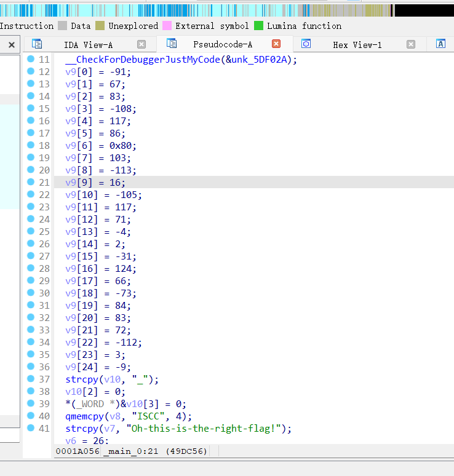Click the Lumina function green swatch

point(258,26)
